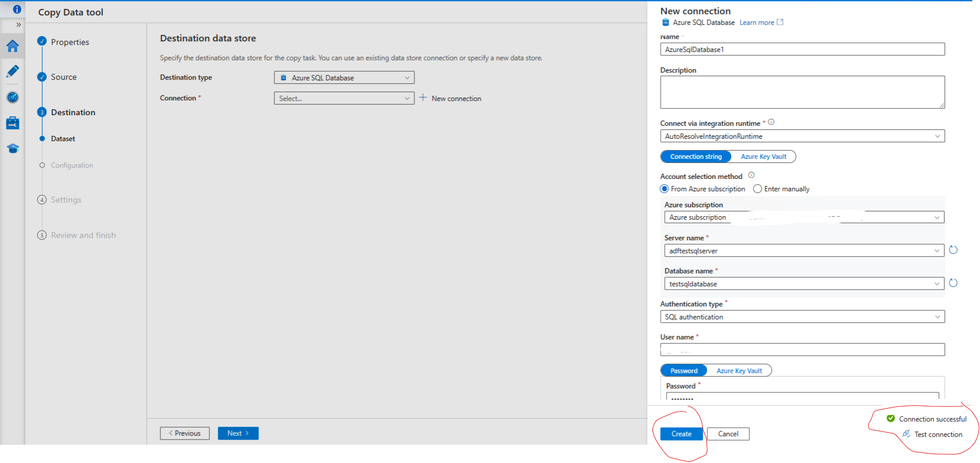Viewport: 980px width, 463px height.
Task: Click the Account selection method info icon
Action: (751, 175)
